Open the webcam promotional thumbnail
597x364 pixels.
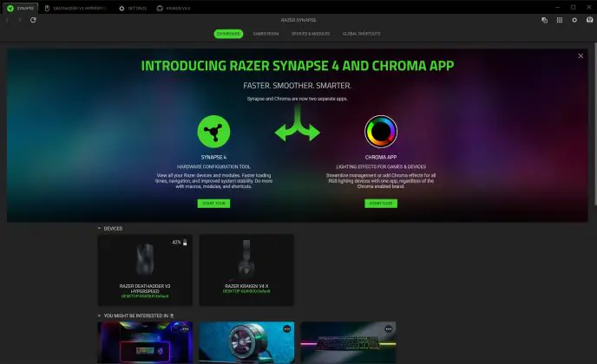[246, 342]
